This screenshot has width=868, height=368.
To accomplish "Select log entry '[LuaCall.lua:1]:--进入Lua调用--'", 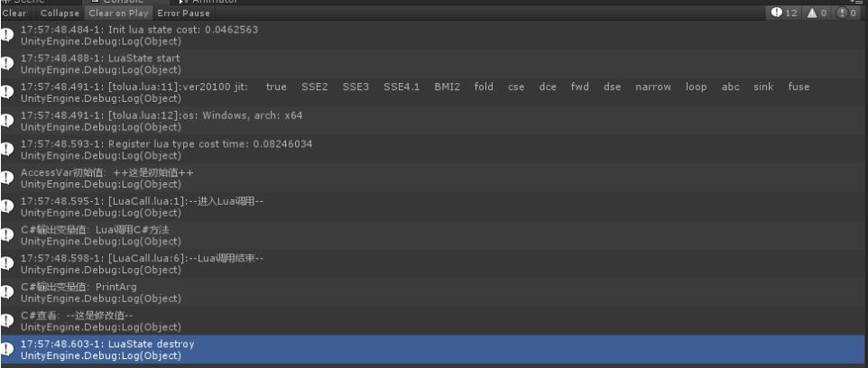I will point(433,207).
